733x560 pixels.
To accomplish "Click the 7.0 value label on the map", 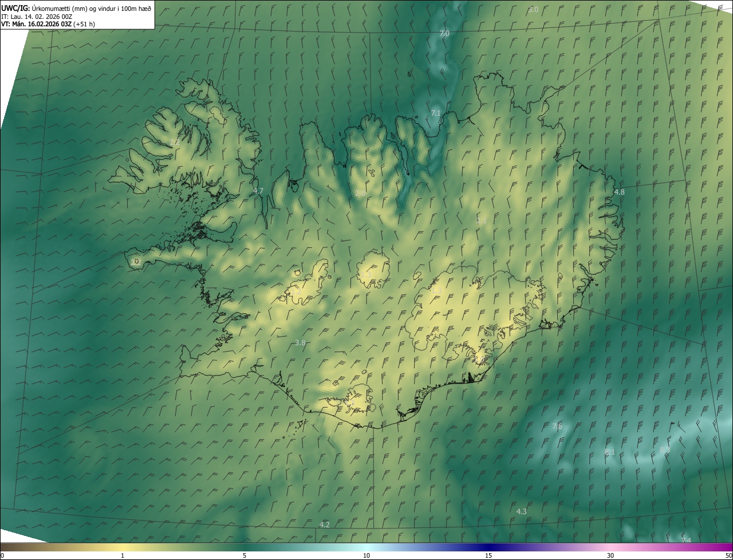I will coord(444,34).
